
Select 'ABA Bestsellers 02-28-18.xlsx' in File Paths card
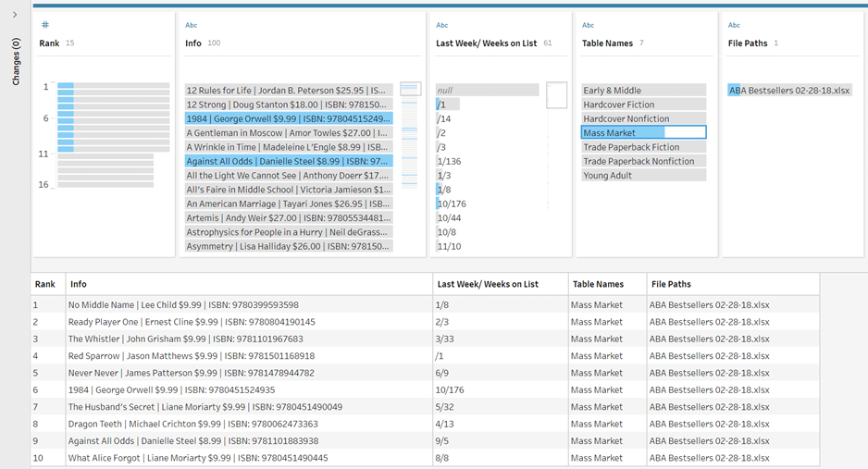(789, 90)
